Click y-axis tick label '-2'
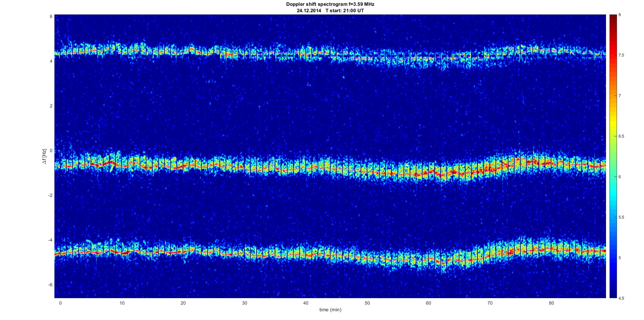Image resolution: width=644 pixels, height=320 pixels. pyautogui.click(x=50, y=195)
